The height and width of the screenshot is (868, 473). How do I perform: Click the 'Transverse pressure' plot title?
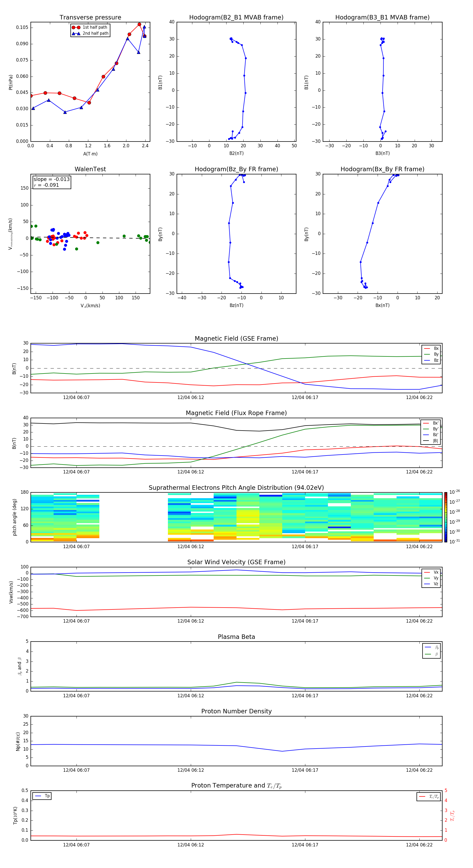tap(90, 18)
